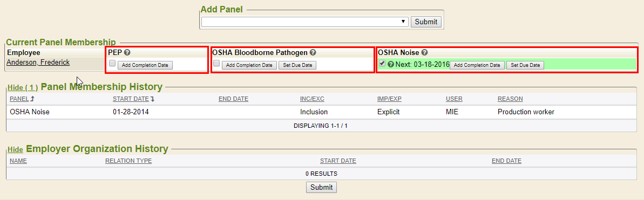Set Due Date for OSHA Noise
The width and height of the screenshot is (644, 200).
point(525,65)
